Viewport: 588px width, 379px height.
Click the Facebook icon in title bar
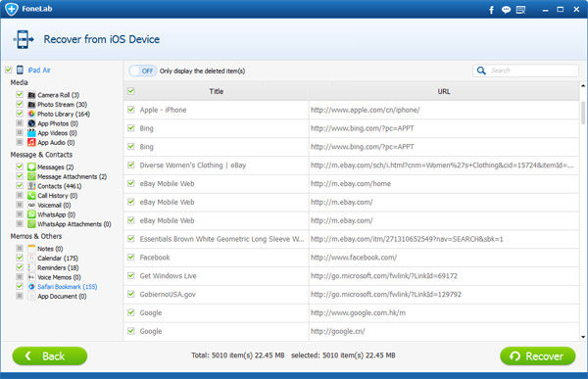click(x=491, y=10)
